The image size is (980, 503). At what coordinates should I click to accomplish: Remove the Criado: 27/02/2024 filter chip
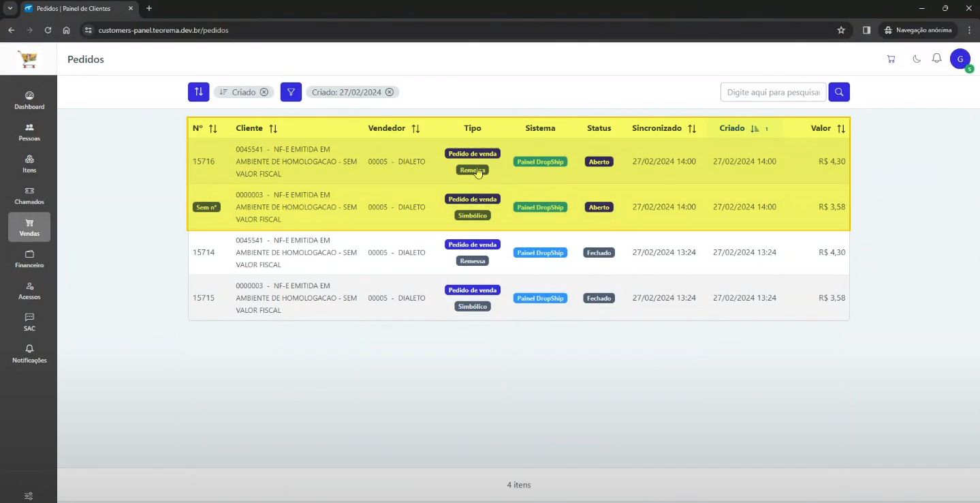coord(390,92)
